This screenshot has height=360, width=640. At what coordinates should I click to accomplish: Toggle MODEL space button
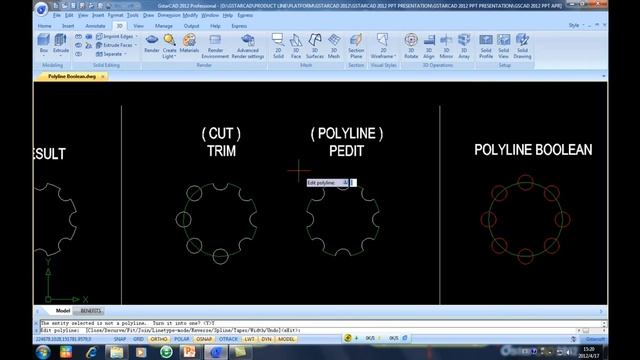click(286, 339)
